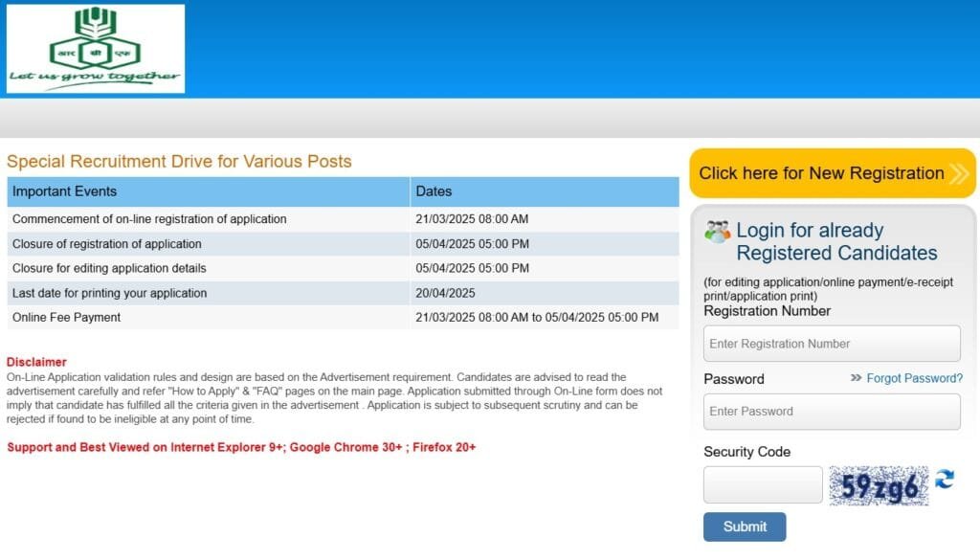Click the arrow icon before Forgot Password
The width and height of the screenshot is (980, 560).
click(856, 378)
